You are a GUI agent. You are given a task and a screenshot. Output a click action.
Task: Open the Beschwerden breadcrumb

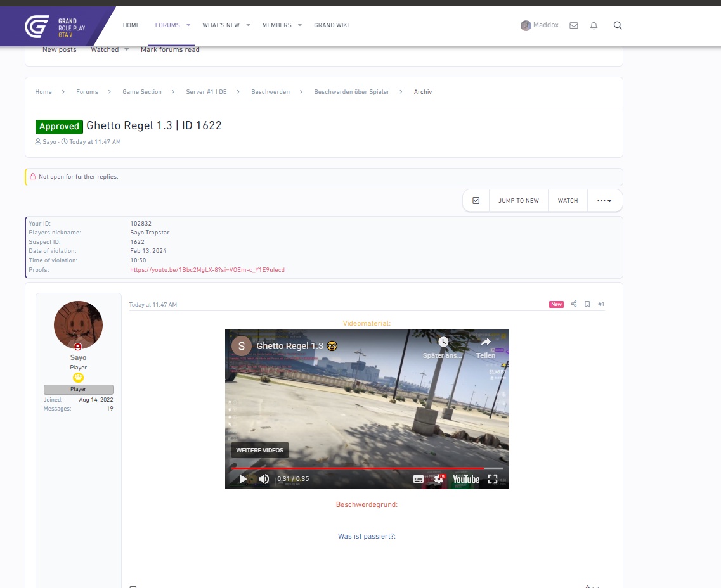[270, 91]
